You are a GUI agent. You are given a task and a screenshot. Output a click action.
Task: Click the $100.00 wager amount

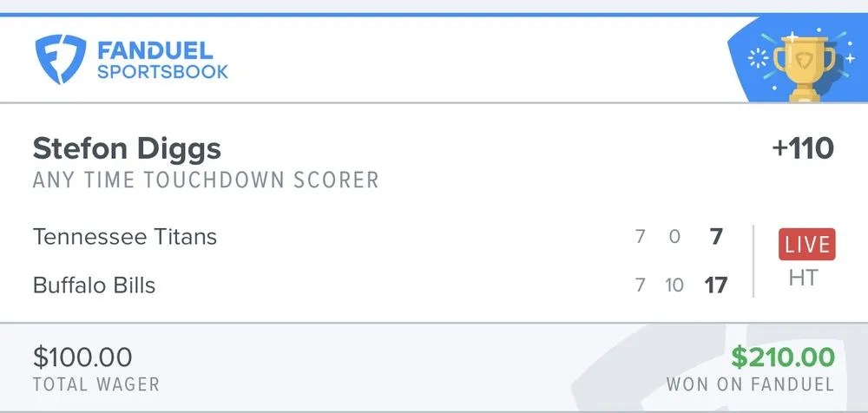(82, 357)
